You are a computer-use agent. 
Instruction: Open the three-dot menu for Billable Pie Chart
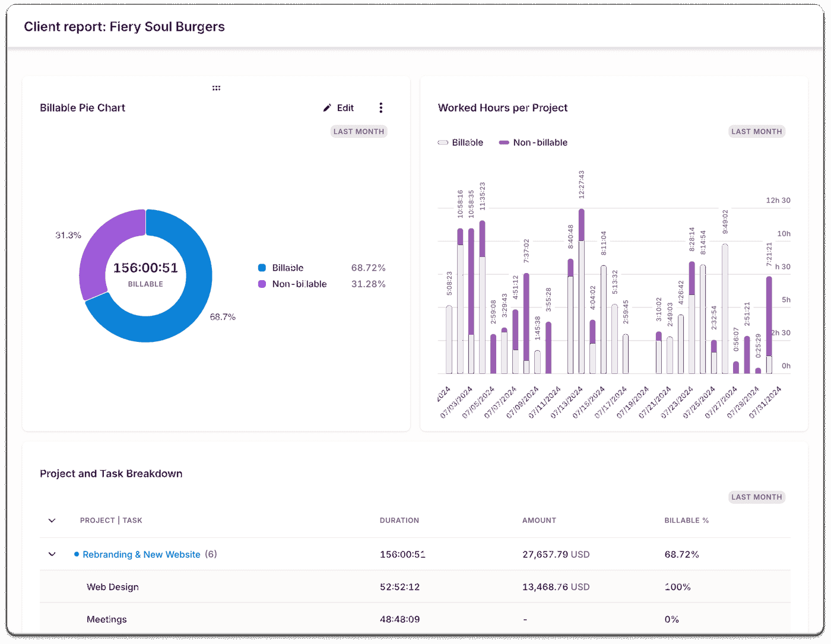[381, 108]
